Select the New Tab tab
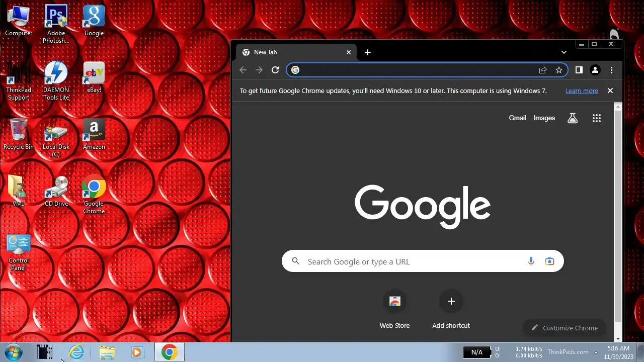Screen dimensions: 644x362 click(296, 52)
